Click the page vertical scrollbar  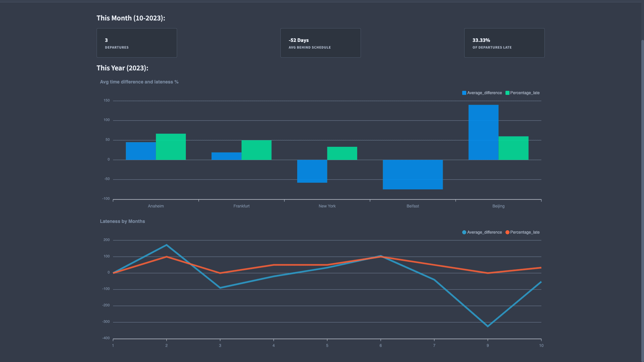642,201
